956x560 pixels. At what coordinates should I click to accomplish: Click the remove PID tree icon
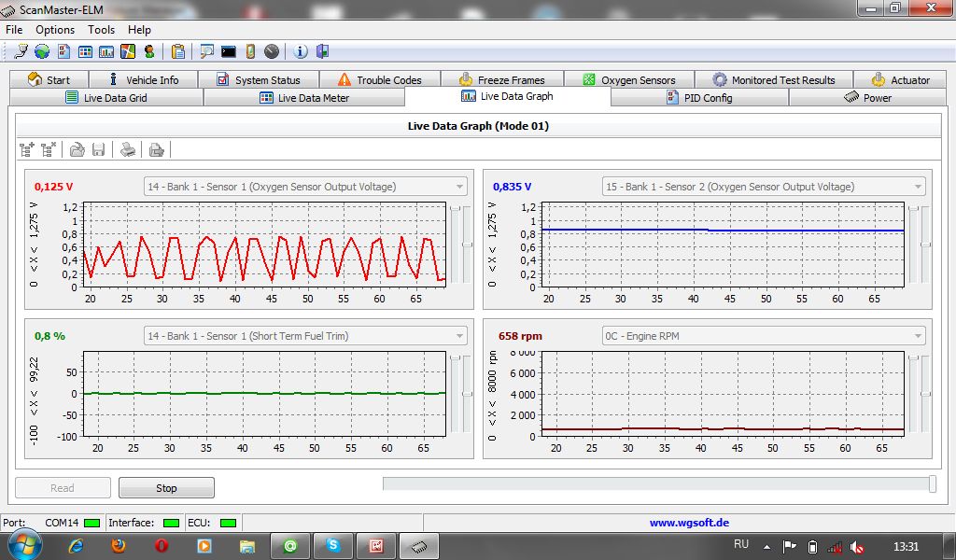49,149
